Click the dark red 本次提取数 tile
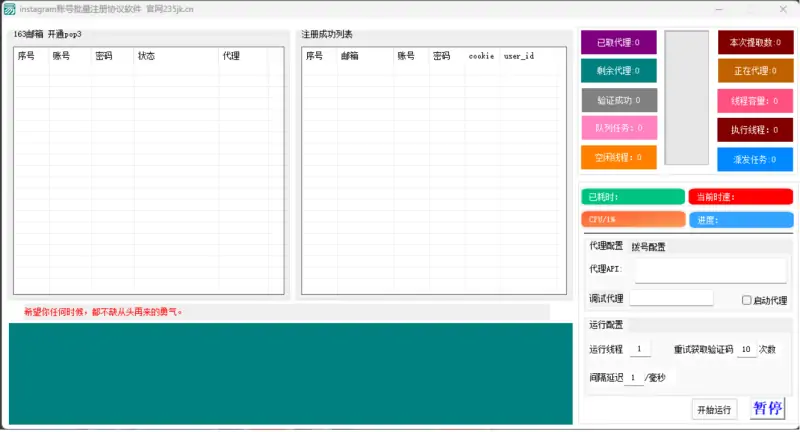Viewport: 800px width, 432px height. (755, 42)
